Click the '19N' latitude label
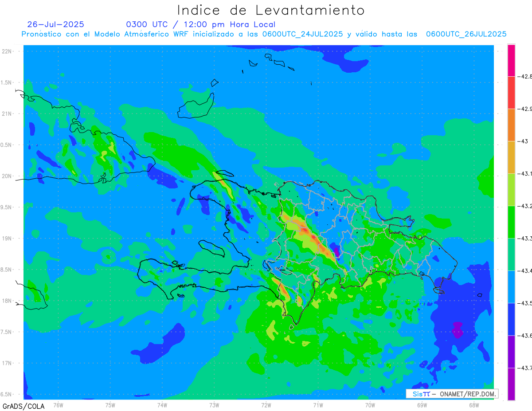Viewport: 532px width, 411px height. [7, 239]
